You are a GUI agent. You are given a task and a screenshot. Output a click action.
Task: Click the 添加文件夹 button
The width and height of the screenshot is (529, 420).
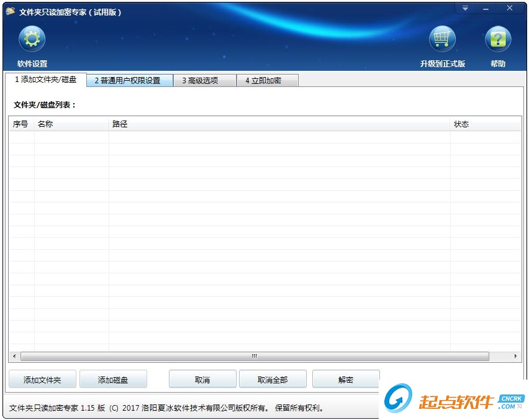[x=42, y=378]
